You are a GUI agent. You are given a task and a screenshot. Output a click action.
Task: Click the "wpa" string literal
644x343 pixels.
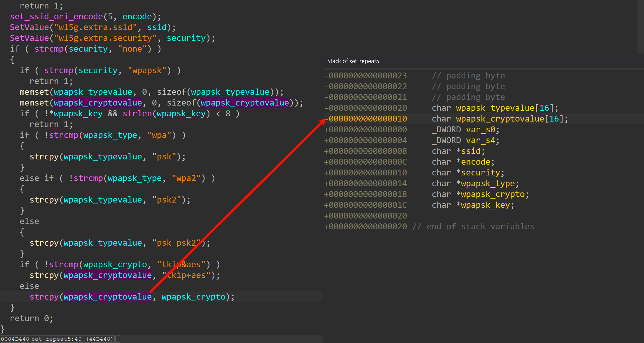162,135
